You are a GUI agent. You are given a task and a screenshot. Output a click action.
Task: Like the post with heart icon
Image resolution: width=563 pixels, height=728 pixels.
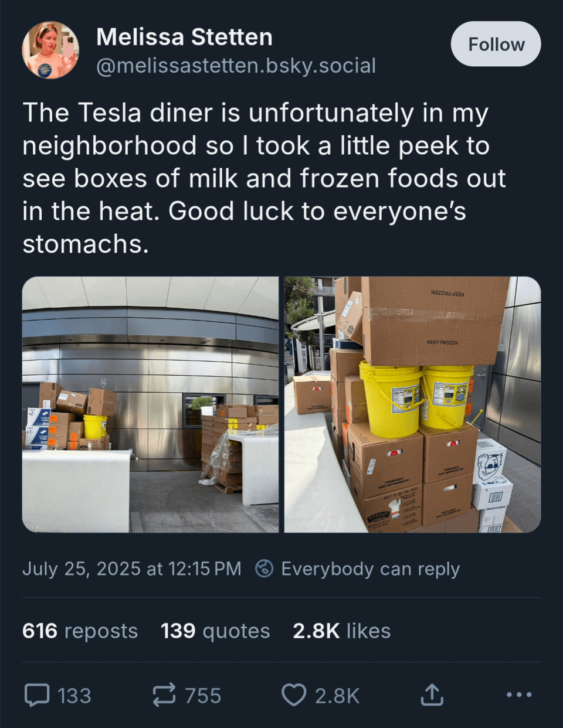point(294,695)
